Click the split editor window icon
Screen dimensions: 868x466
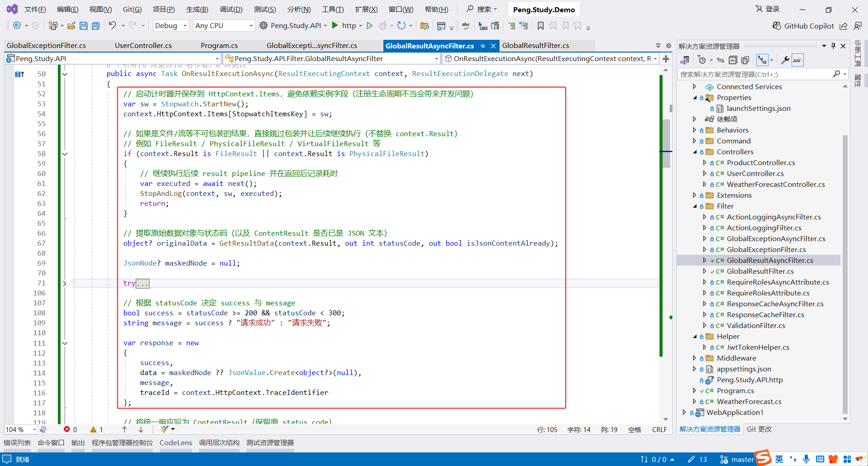666,59
